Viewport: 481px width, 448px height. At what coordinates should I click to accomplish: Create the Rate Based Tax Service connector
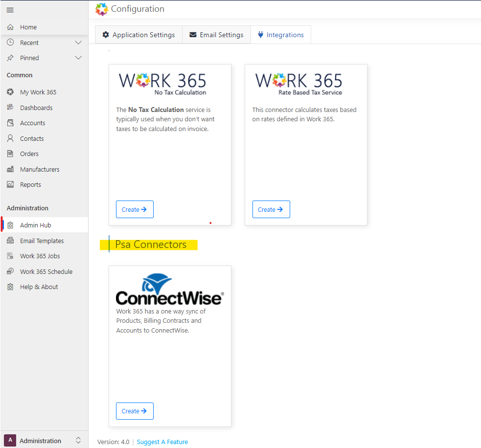271,209
